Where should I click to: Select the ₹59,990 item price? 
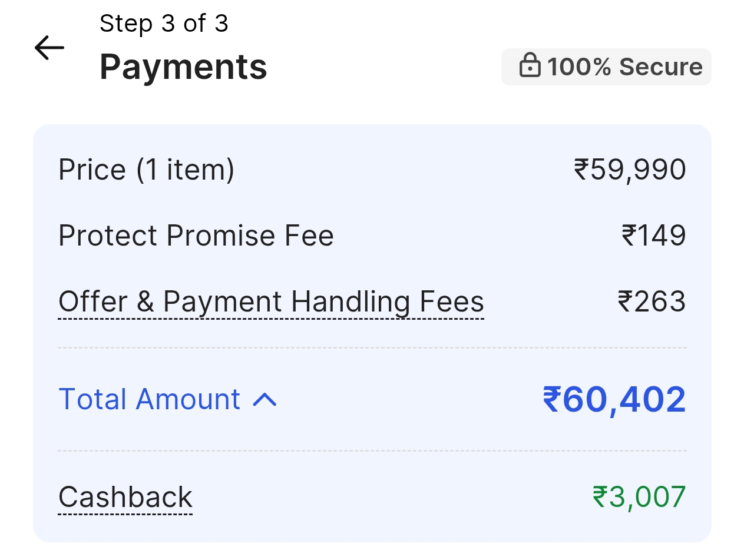(629, 170)
